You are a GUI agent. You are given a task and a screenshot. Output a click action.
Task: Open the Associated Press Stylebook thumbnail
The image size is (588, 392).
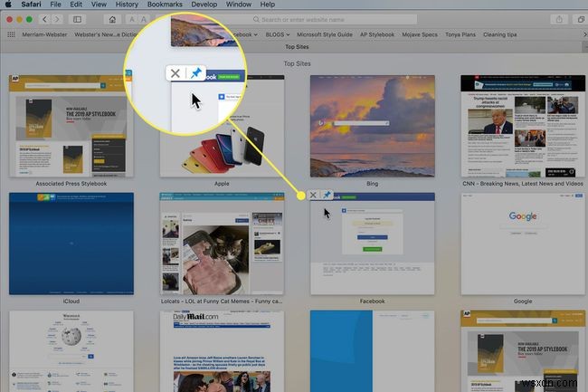[71, 126]
